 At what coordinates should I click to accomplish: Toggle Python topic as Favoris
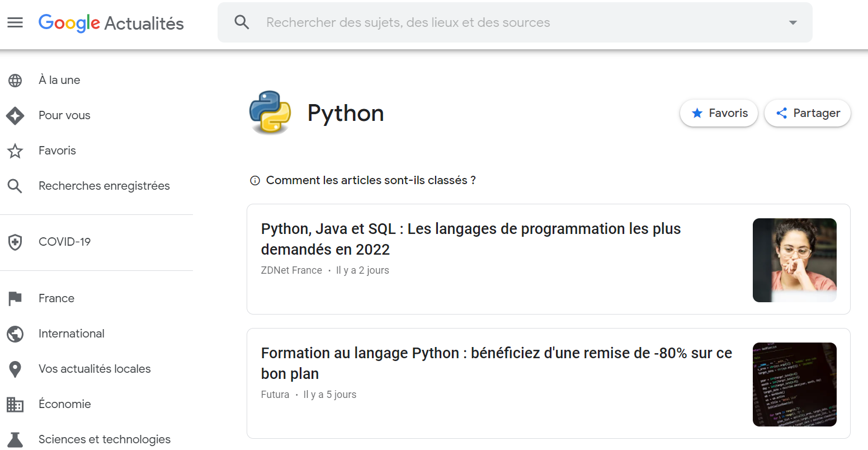[719, 113]
